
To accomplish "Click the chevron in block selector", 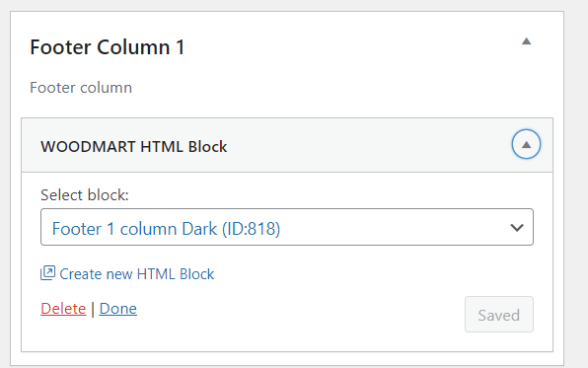I will [517, 227].
